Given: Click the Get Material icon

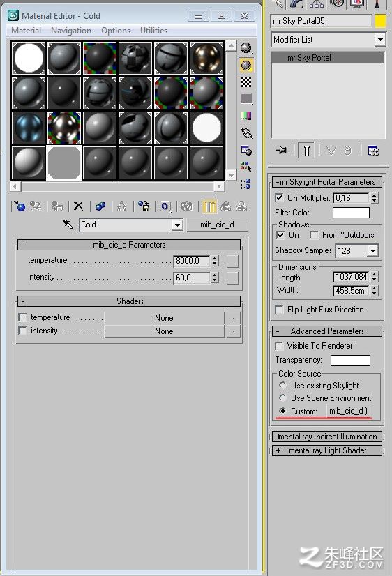Looking at the screenshot, I should (20, 206).
